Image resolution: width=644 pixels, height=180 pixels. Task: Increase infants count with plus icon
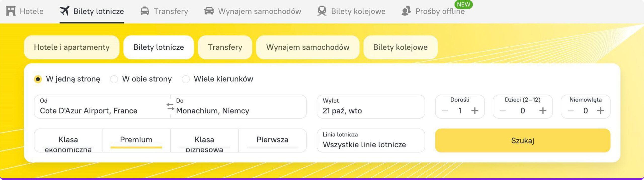600,111
